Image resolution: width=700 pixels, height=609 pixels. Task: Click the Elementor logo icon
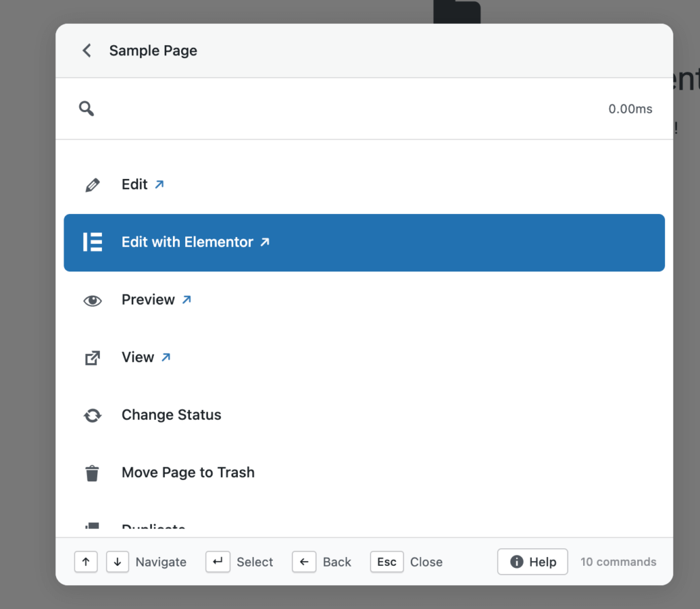92,243
